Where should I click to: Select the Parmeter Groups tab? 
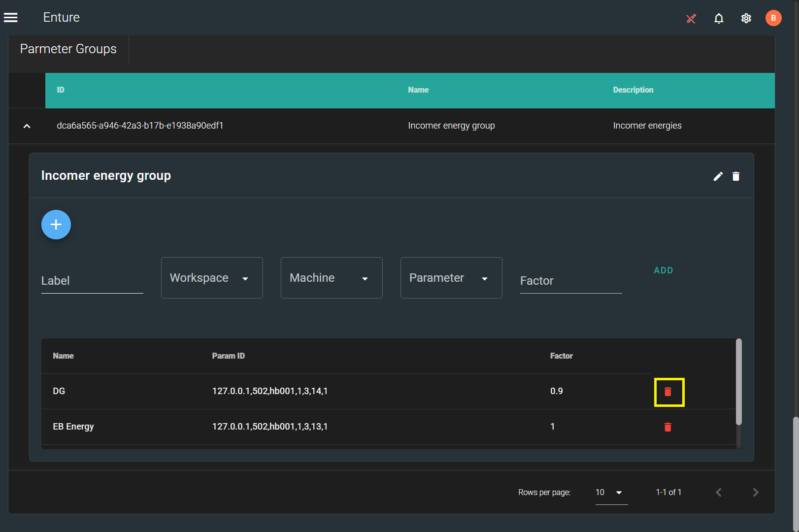pos(68,49)
